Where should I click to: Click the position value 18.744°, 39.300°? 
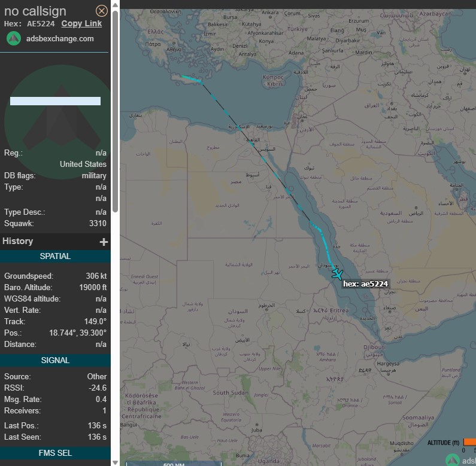78,333
